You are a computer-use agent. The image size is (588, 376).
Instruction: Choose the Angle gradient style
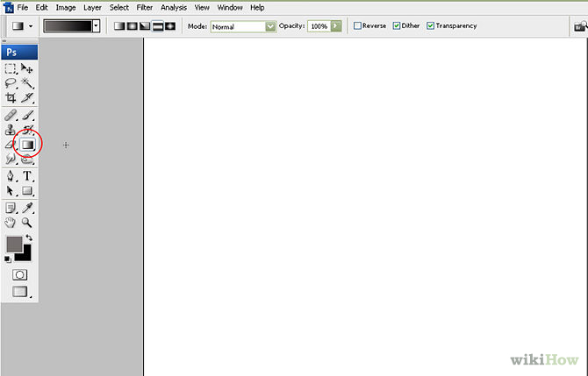pos(145,25)
